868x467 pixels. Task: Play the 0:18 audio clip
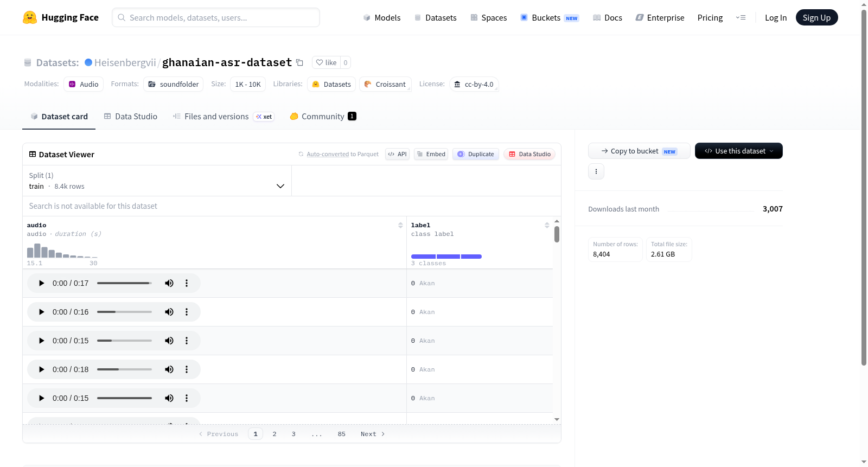pyautogui.click(x=42, y=369)
